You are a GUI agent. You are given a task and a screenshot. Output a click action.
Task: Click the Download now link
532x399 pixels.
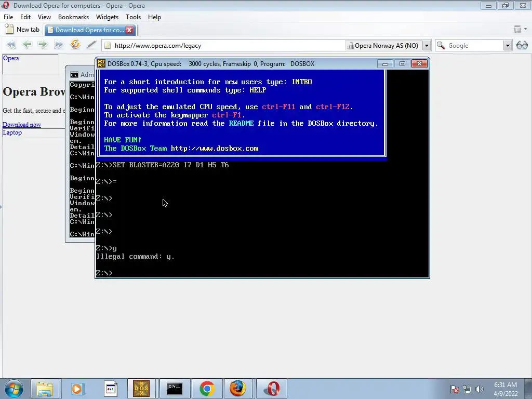point(22,125)
